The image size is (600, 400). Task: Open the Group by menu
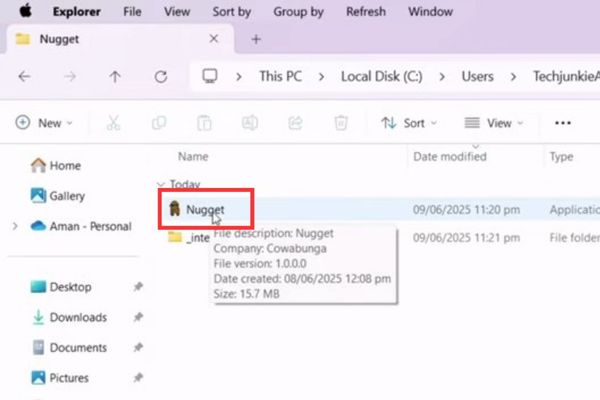coord(299,12)
